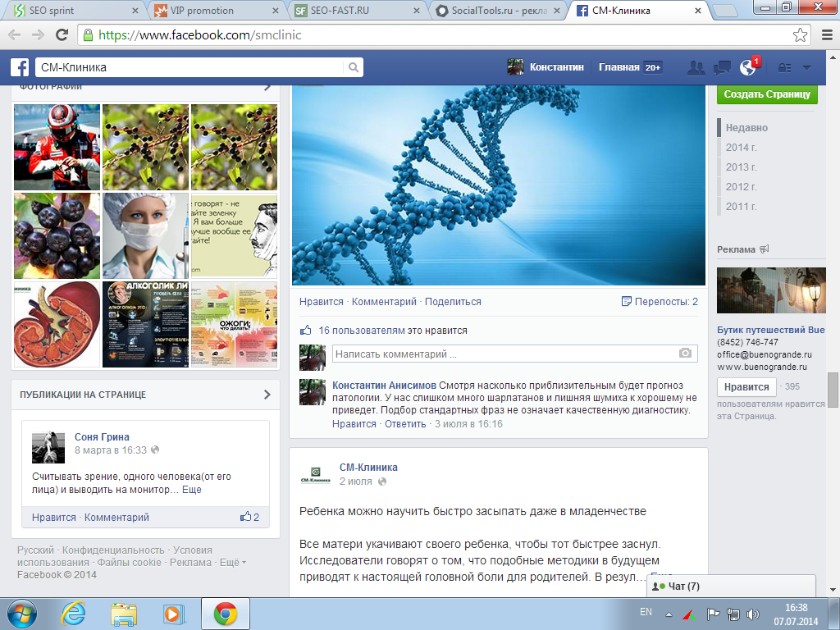The height and width of the screenshot is (630, 840).
Task: Click the Facebook logo icon in header
Action: (x=20, y=67)
